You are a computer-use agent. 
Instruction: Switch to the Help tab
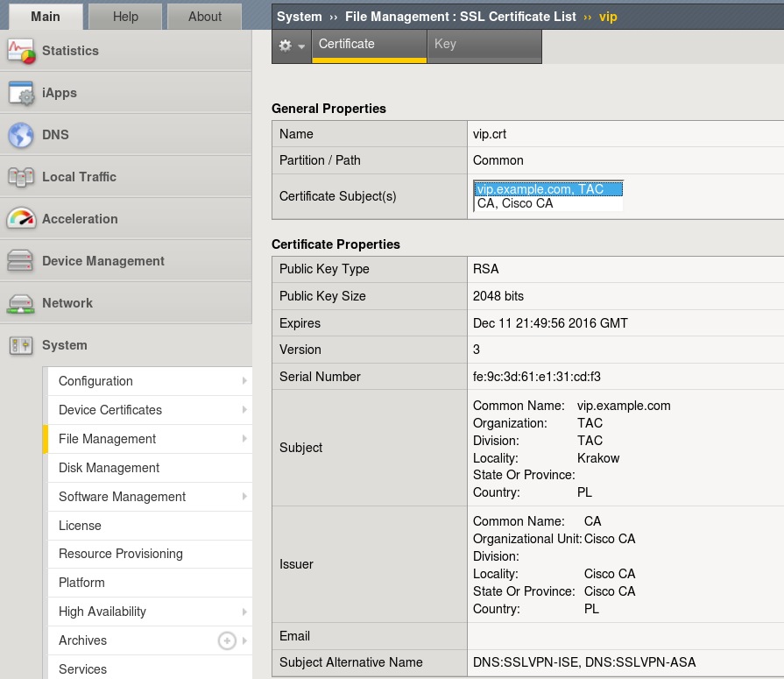pos(125,17)
